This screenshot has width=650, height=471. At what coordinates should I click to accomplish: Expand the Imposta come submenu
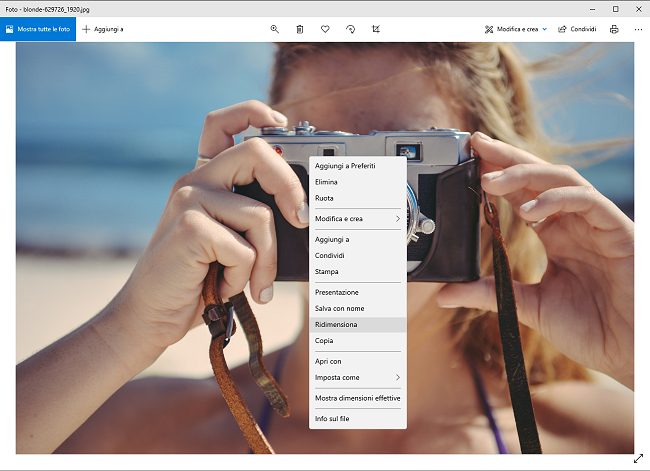357,377
